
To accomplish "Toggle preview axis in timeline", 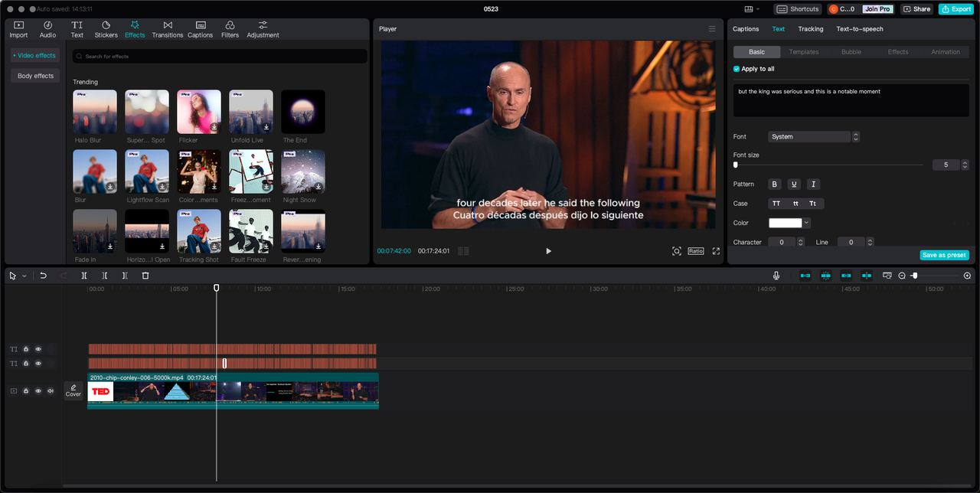I will coord(867,276).
